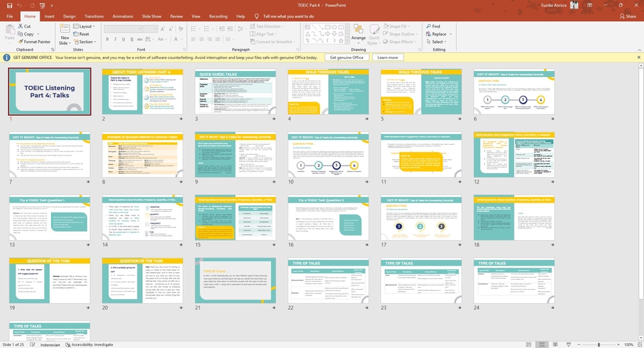Open the Recording tab

click(218, 16)
